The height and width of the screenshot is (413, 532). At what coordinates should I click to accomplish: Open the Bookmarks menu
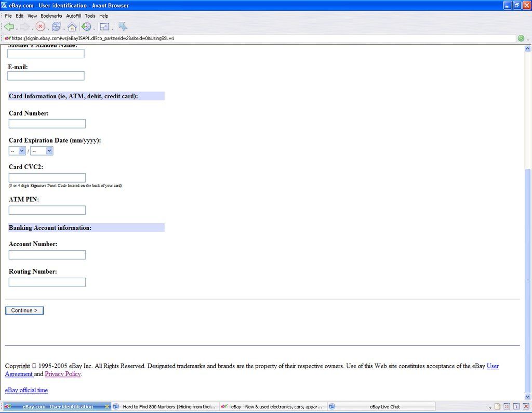pyautogui.click(x=51, y=16)
